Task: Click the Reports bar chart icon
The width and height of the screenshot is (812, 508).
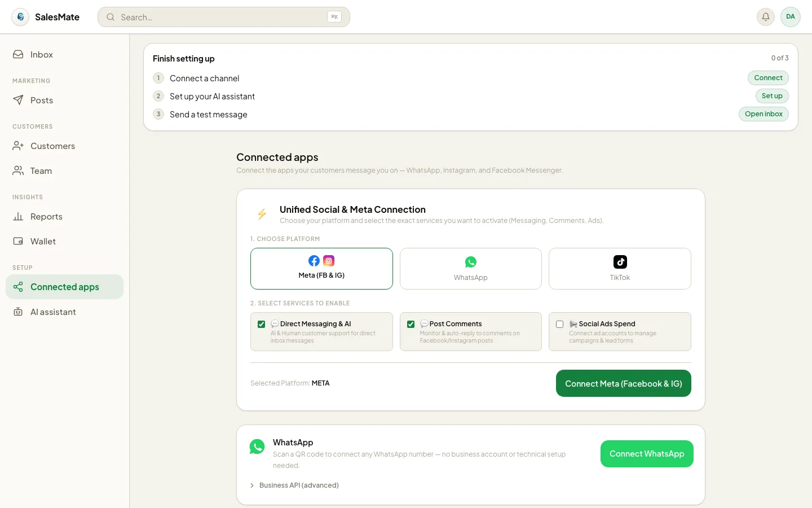Action: (18, 216)
